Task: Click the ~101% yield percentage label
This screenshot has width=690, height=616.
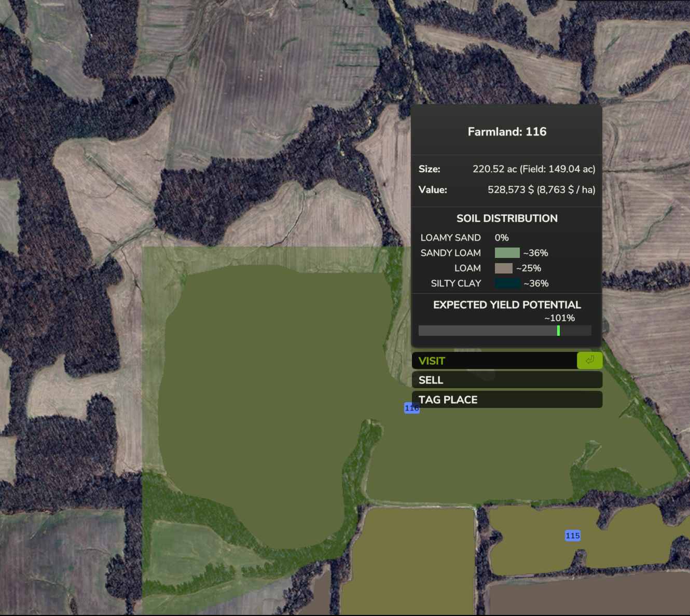Action: (559, 318)
